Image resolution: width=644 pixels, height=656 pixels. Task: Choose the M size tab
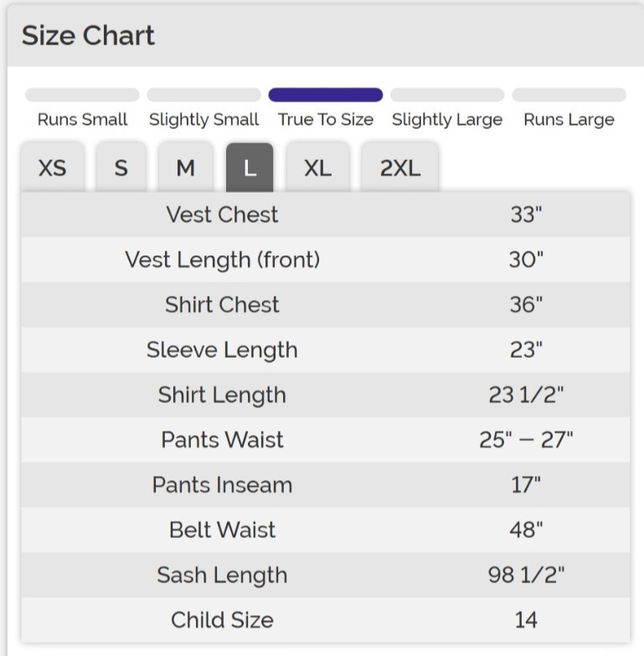(185, 168)
